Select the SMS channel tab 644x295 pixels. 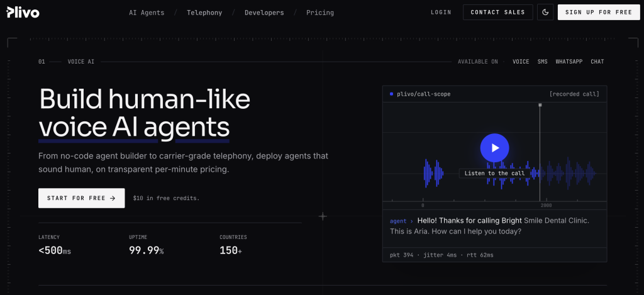click(543, 62)
